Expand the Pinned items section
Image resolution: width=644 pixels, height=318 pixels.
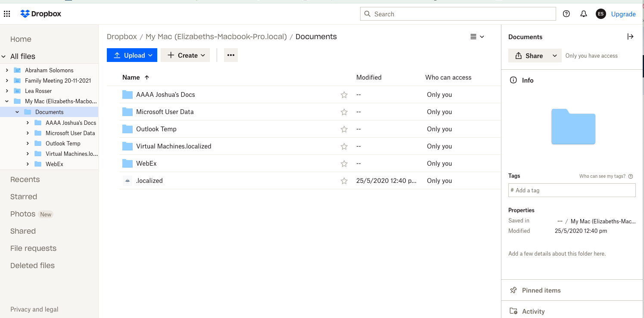[x=572, y=290]
